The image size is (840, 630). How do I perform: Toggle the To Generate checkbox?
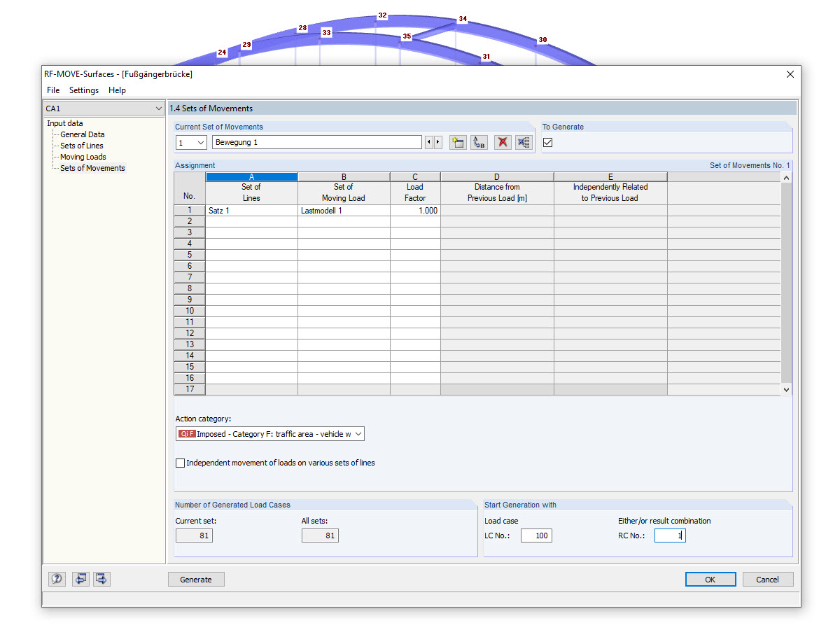548,141
